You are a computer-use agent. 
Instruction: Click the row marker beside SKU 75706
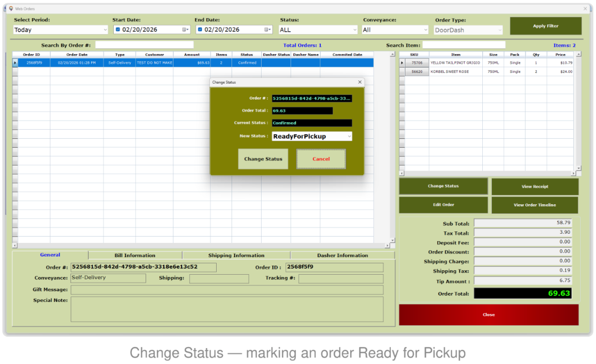[402, 63]
